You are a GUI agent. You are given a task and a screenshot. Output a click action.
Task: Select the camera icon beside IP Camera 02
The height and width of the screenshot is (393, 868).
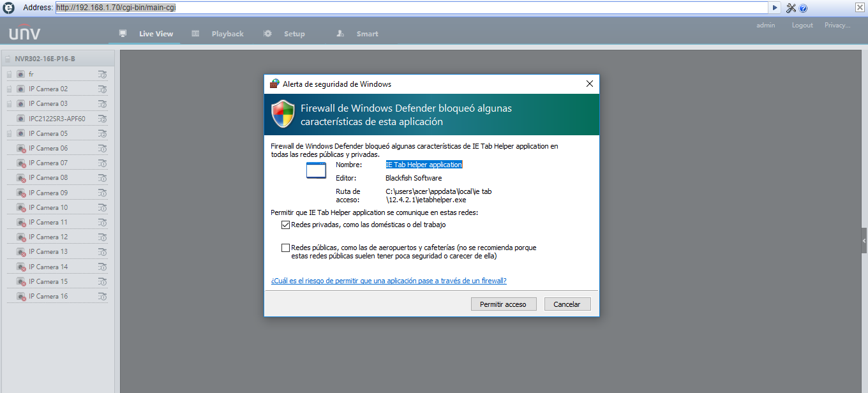(x=20, y=88)
